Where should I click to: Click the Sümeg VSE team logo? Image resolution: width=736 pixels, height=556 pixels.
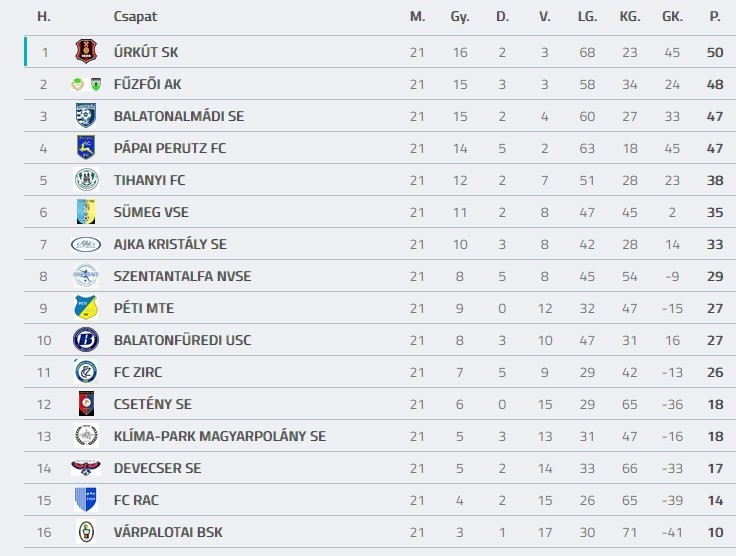coord(86,212)
